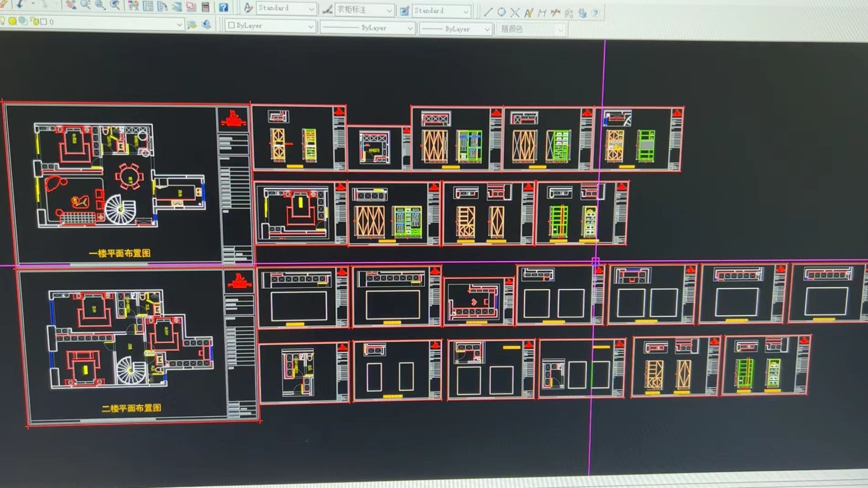This screenshot has height=488, width=868.
Task: Click the flag-shaped tool icon
Action: 569,13
